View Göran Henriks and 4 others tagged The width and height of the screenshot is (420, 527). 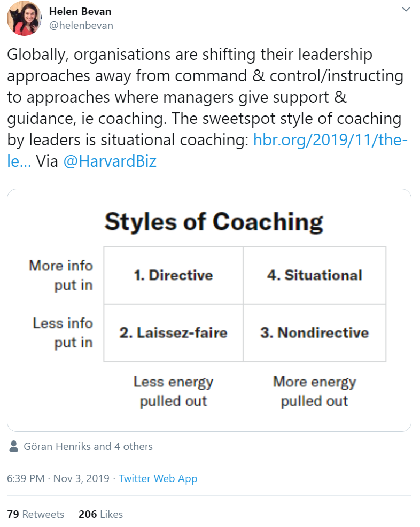tap(88, 446)
